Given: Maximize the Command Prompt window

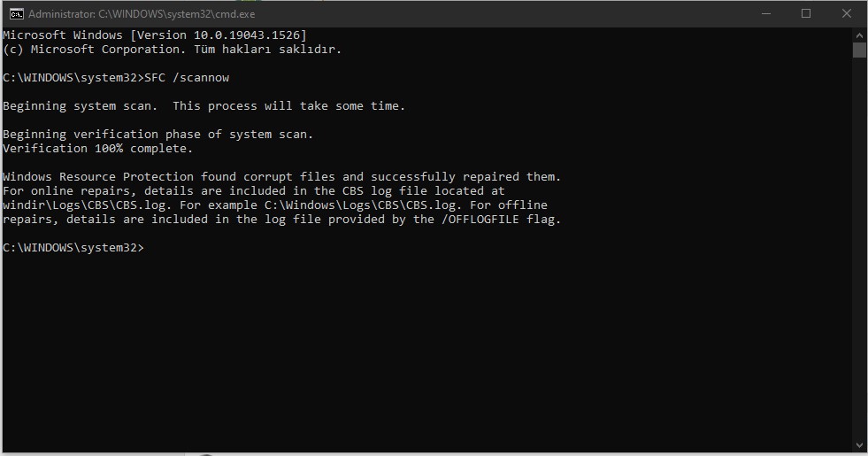Looking at the screenshot, I should 806,13.
